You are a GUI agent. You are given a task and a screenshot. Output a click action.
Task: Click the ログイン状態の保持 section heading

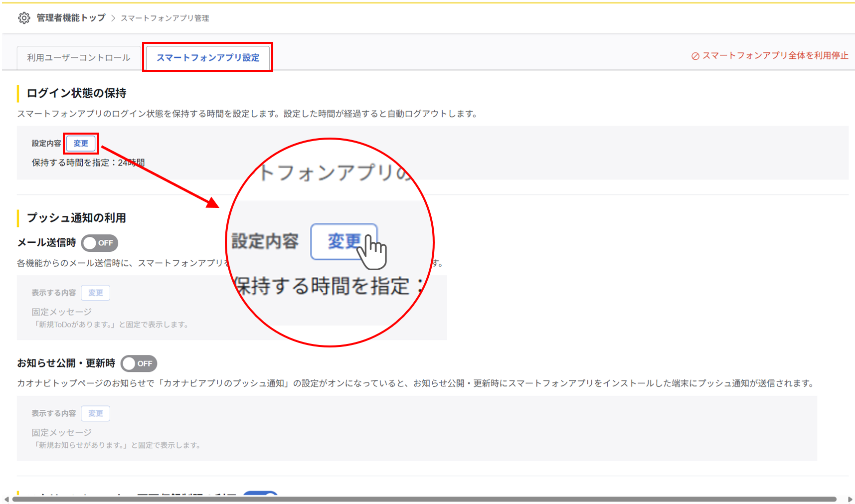tap(76, 93)
